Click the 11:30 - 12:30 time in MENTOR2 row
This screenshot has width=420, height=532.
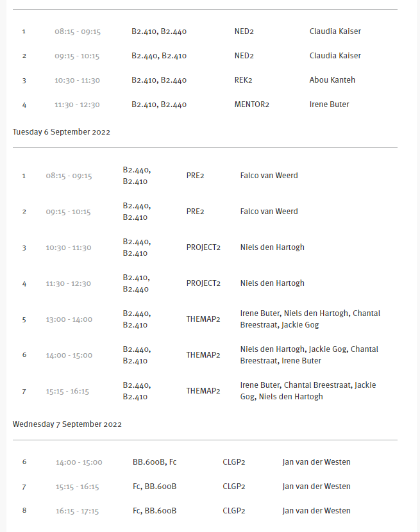click(x=77, y=104)
